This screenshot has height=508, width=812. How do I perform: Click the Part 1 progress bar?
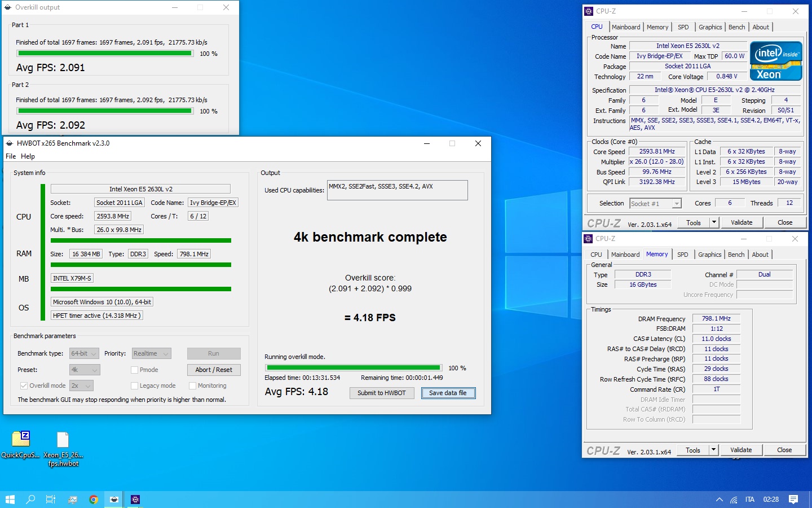click(x=105, y=54)
